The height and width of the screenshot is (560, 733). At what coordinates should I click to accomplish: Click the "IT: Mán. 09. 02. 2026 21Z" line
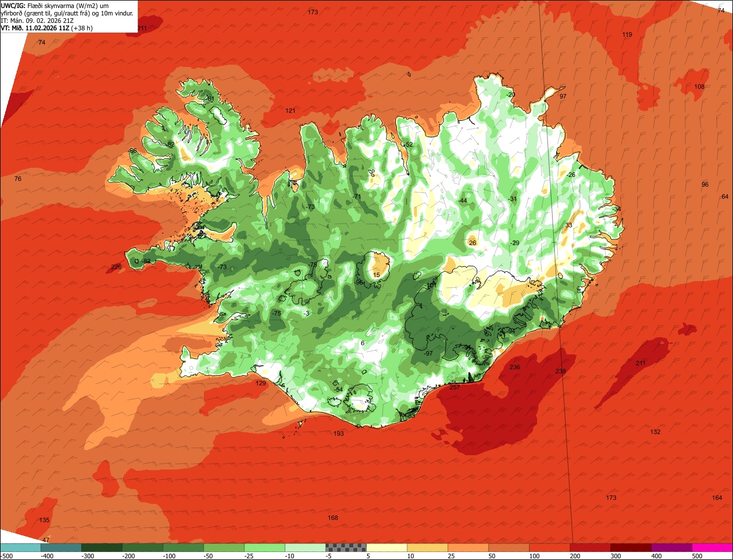(x=37, y=20)
